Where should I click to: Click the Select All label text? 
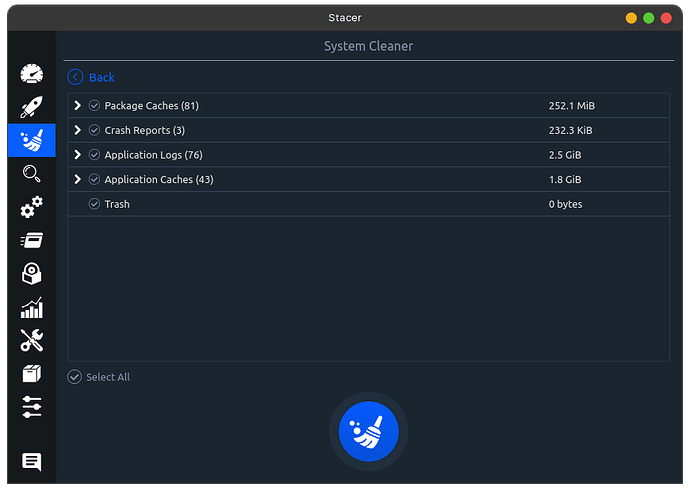(x=108, y=377)
